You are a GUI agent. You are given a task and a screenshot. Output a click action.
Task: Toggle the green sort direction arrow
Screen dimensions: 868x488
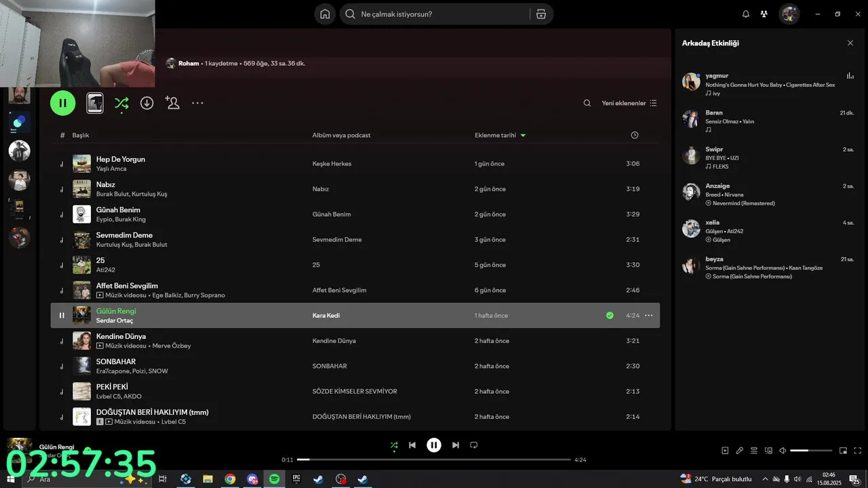pos(523,136)
